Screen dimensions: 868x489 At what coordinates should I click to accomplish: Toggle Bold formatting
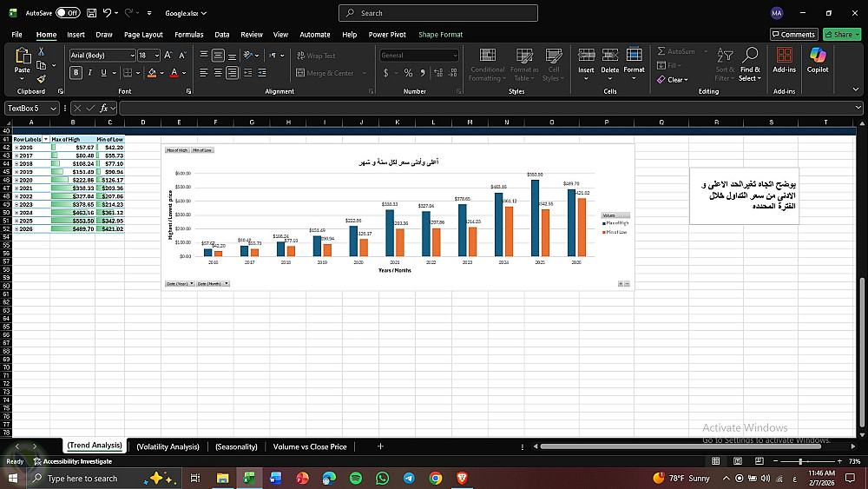point(76,73)
